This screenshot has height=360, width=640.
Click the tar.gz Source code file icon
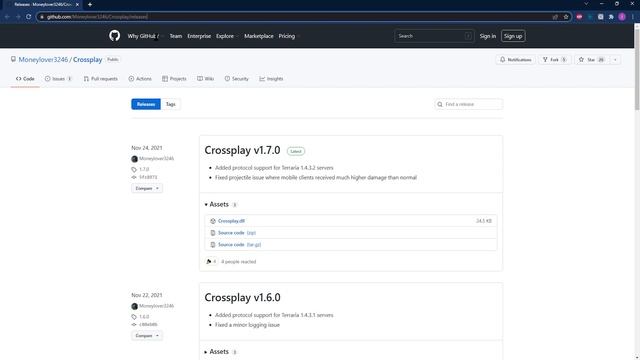pos(213,244)
